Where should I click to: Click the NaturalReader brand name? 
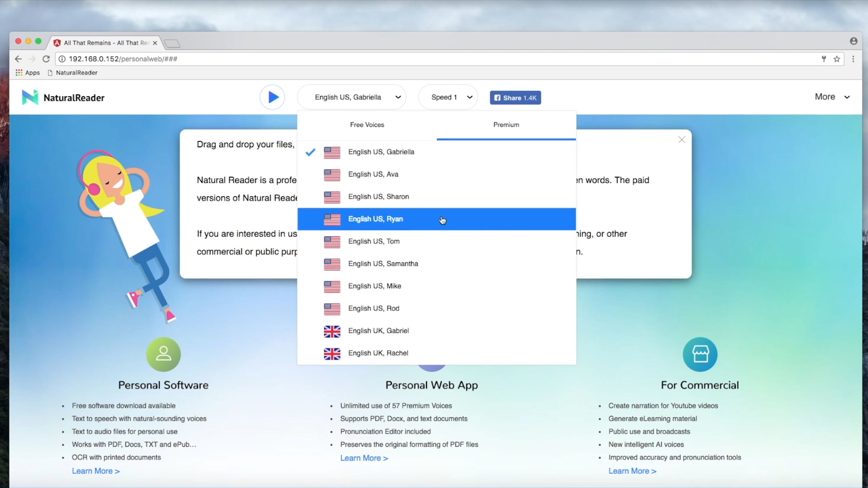[x=74, y=98]
